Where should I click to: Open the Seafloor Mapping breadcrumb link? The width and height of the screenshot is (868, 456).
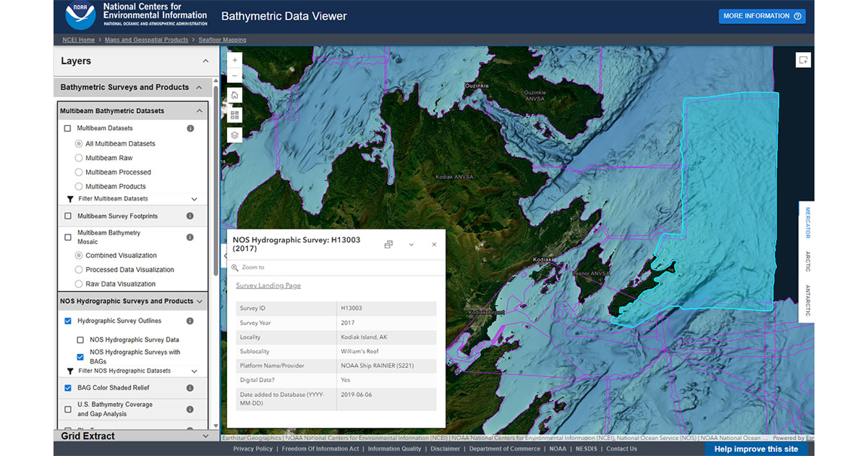[222, 39]
